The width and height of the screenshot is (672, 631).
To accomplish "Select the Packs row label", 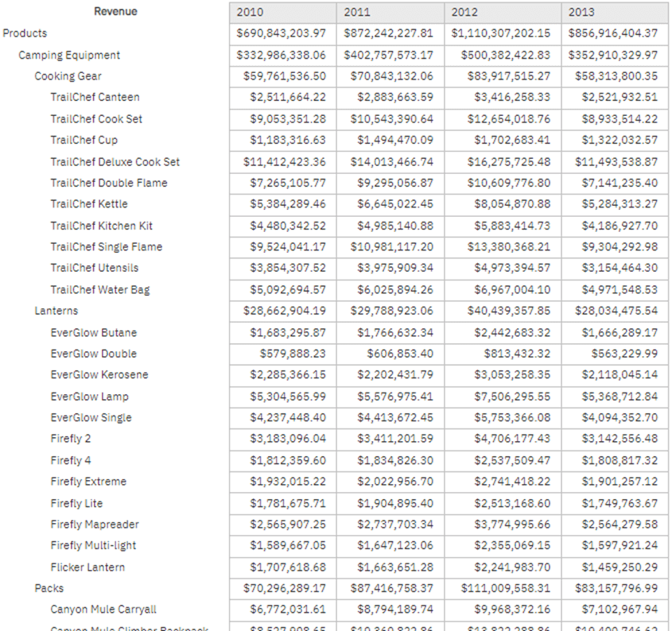I will [49, 588].
